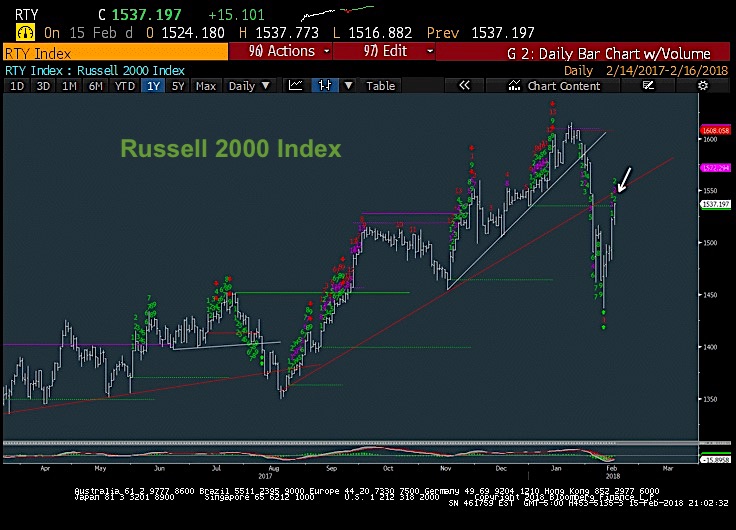Click the red 1608.058 price label

[x=715, y=131]
